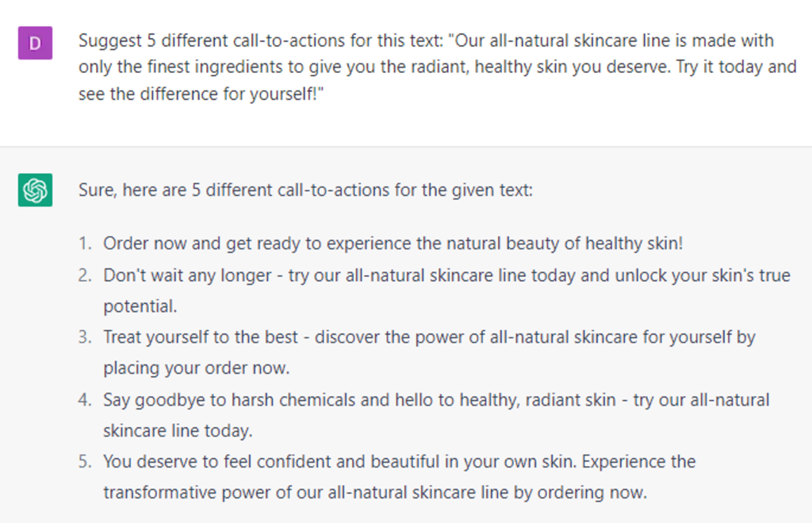Click the suggestion starting "Treat yourself to the best"
Viewport: 812px width, 523px height.
(x=429, y=337)
